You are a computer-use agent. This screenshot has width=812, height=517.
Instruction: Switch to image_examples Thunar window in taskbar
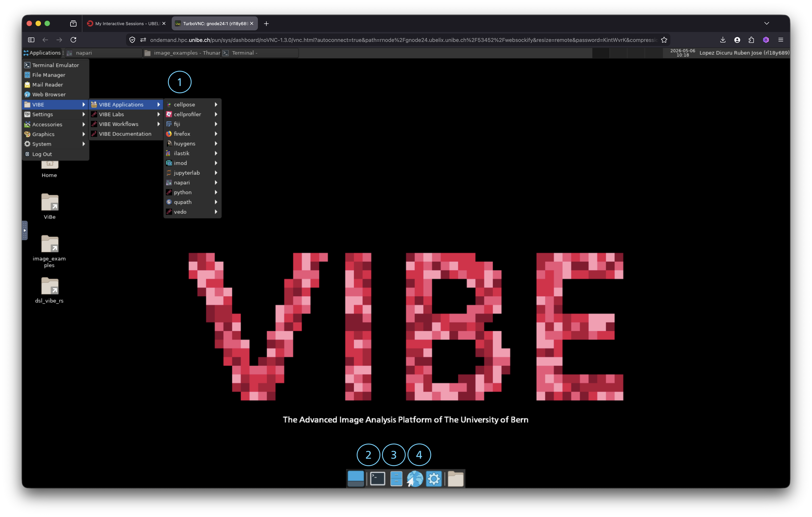(182, 53)
